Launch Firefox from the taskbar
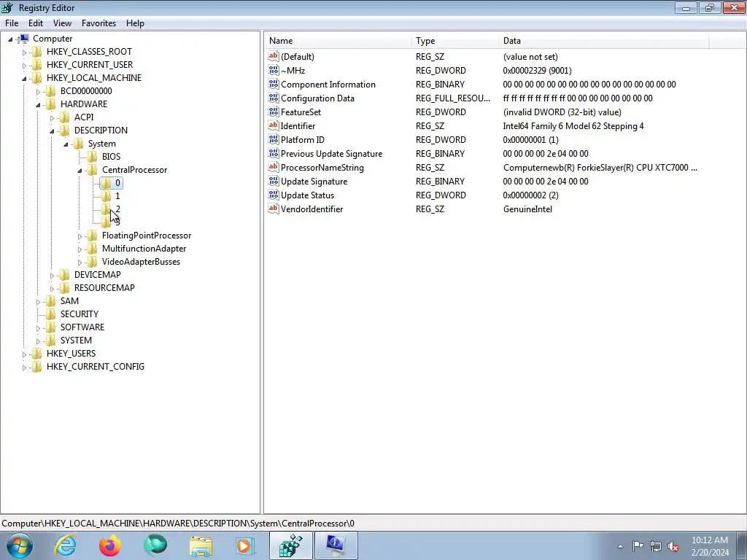Screen dimensions: 747x560 click(x=110, y=545)
